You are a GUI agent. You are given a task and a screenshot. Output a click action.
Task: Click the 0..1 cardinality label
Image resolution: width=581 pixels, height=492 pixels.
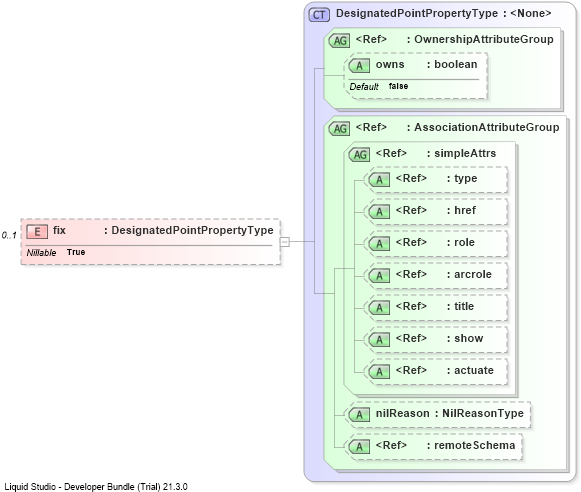[9, 235]
